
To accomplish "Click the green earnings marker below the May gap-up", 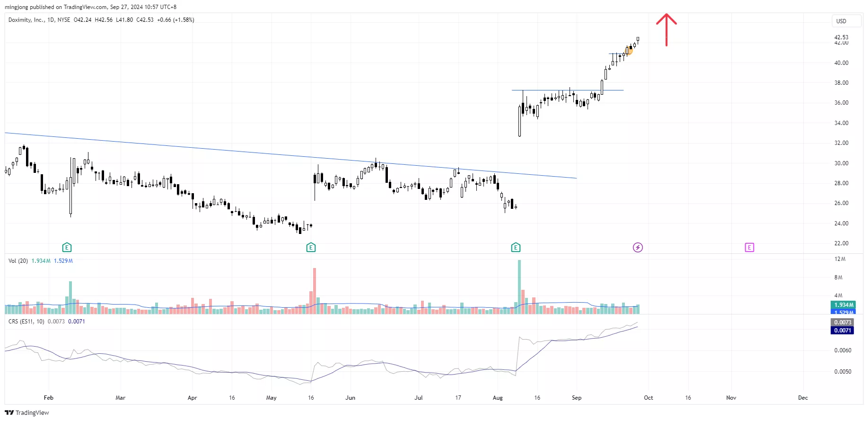I will tap(311, 247).
